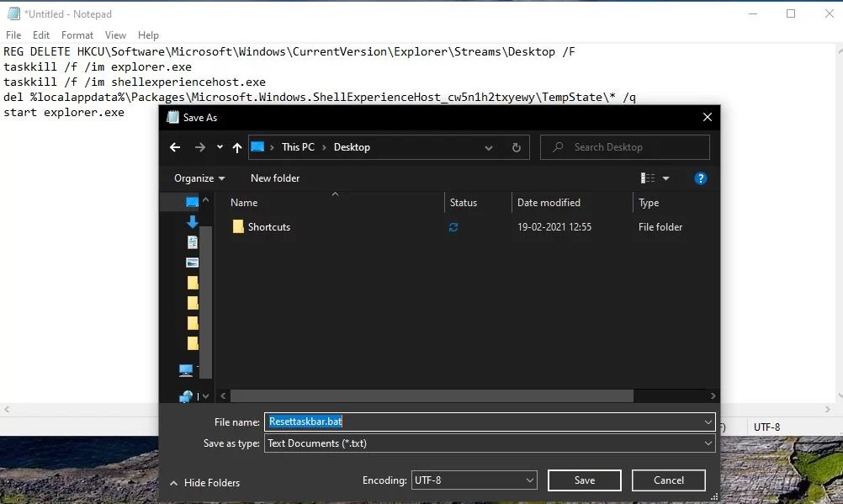The height and width of the screenshot is (504, 843).
Task: Open the Edit menu in Notepad
Action: click(x=40, y=35)
